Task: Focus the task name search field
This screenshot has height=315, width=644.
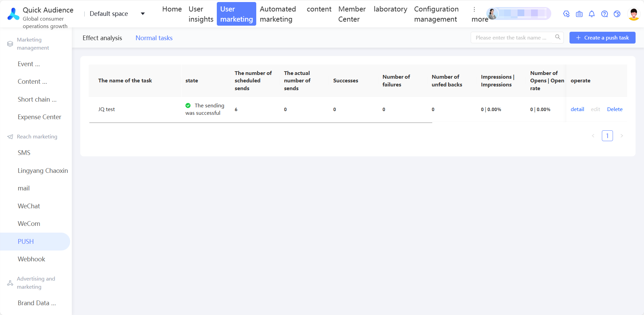Action: 511,38
